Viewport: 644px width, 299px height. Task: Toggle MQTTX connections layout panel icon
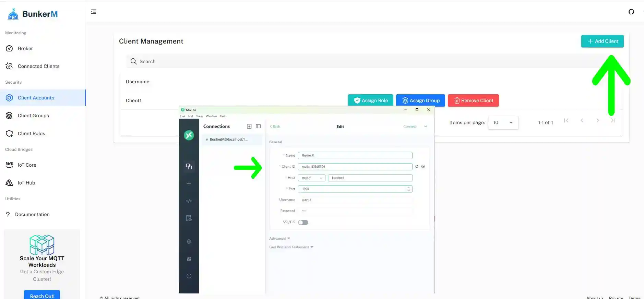(258, 126)
